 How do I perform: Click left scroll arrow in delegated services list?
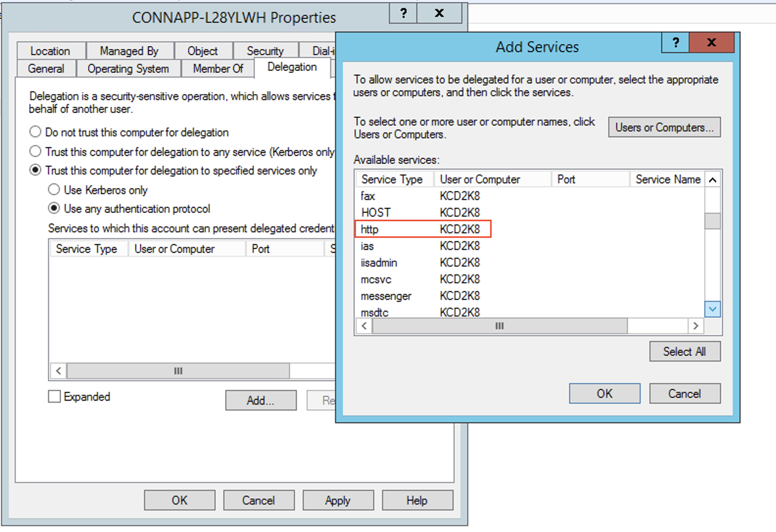pyautogui.click(x=59, y=371)
